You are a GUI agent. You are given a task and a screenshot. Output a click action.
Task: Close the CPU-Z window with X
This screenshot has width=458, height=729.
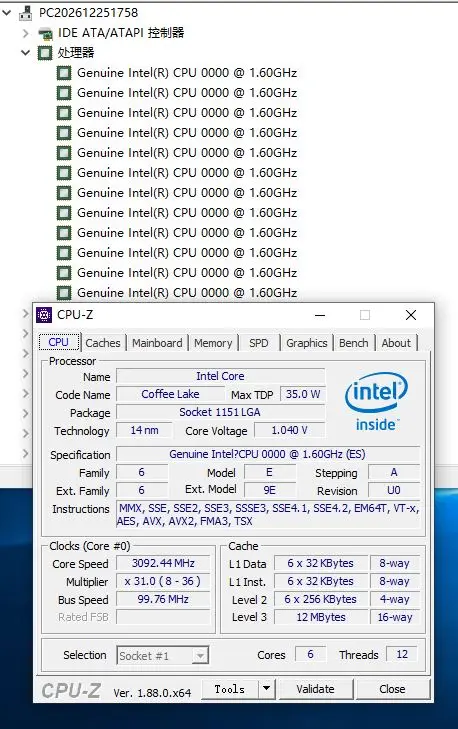coord(411,315)
